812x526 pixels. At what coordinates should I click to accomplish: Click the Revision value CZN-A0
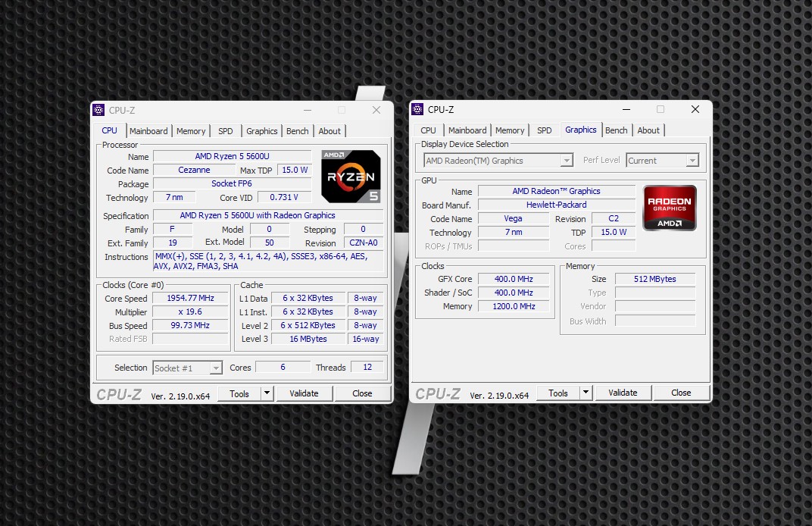click(x=363, y=243)
